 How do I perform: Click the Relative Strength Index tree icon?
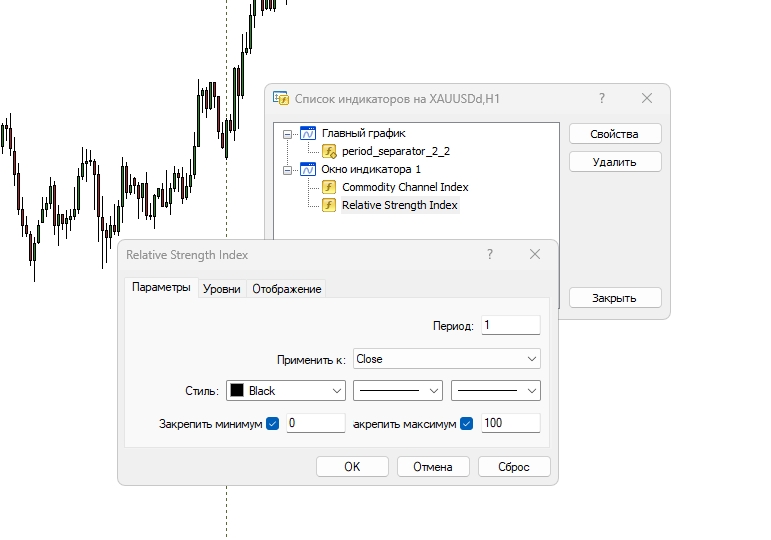click(329, 205)
